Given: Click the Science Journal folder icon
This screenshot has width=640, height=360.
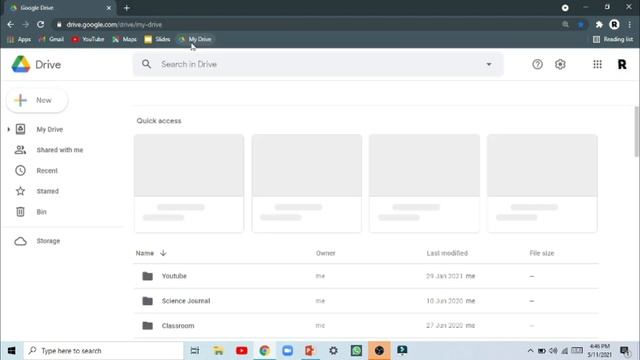Looking at the screenshot, I should (147, 301).
